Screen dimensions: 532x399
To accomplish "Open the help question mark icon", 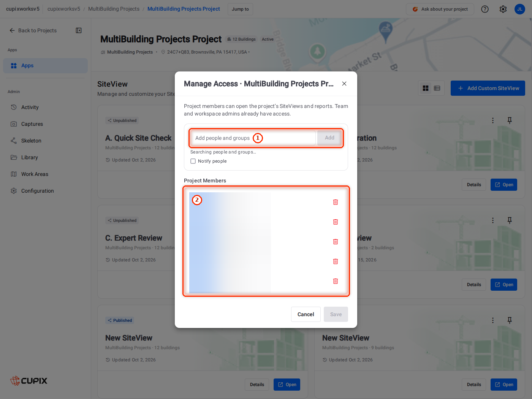I will point(485,9).
